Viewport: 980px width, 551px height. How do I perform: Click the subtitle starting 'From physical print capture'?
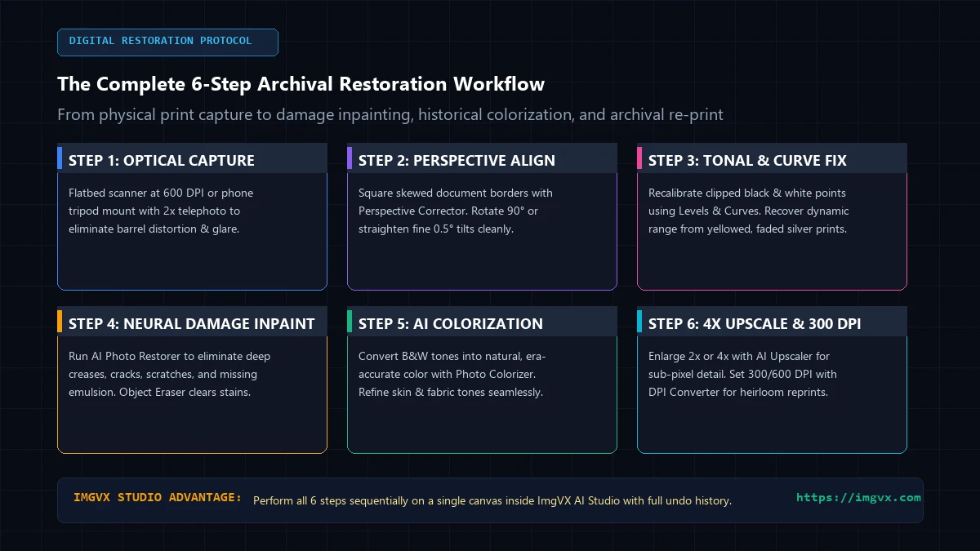390,114
